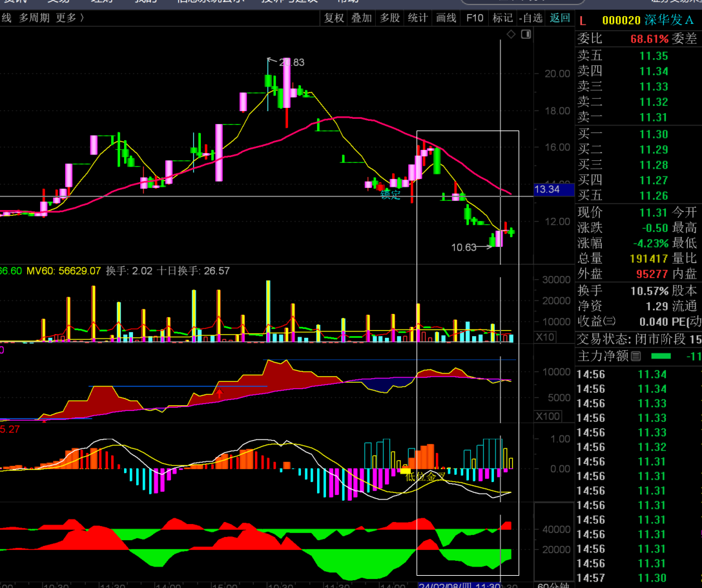
Task: Click 现价 value 11.31
Action: click(654, 213)
